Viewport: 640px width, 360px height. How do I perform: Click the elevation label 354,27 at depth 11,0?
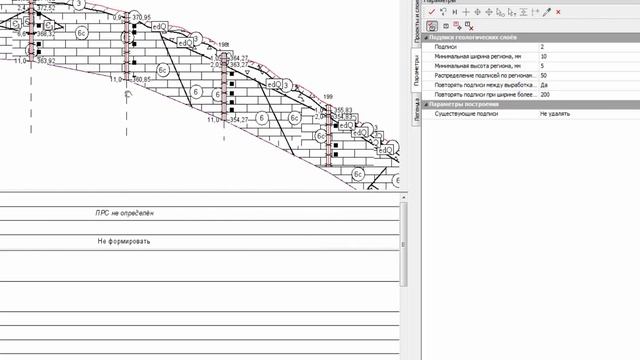(x=239, y=120)
